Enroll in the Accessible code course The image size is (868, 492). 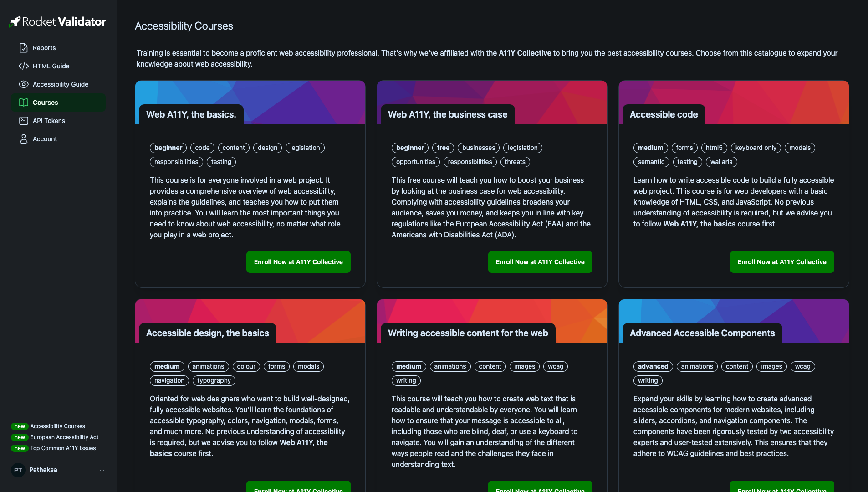[x=782, y=262]
